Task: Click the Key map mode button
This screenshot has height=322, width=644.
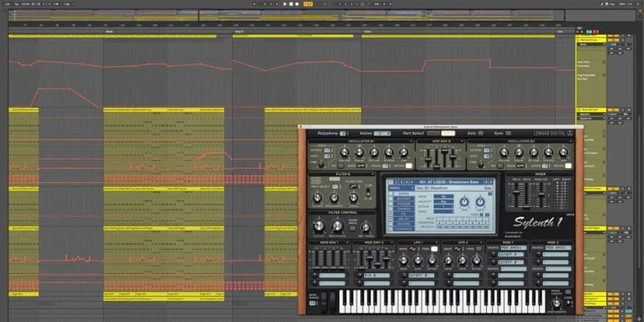Action: pos(612,4)
